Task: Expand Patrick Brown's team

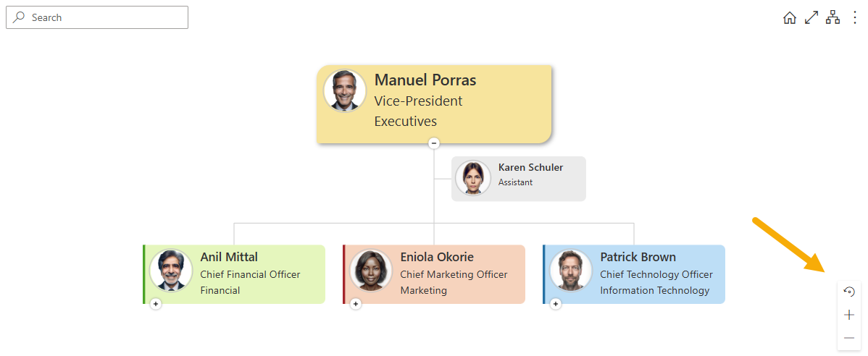Action: pyautogui.click(x=555, y=303)
